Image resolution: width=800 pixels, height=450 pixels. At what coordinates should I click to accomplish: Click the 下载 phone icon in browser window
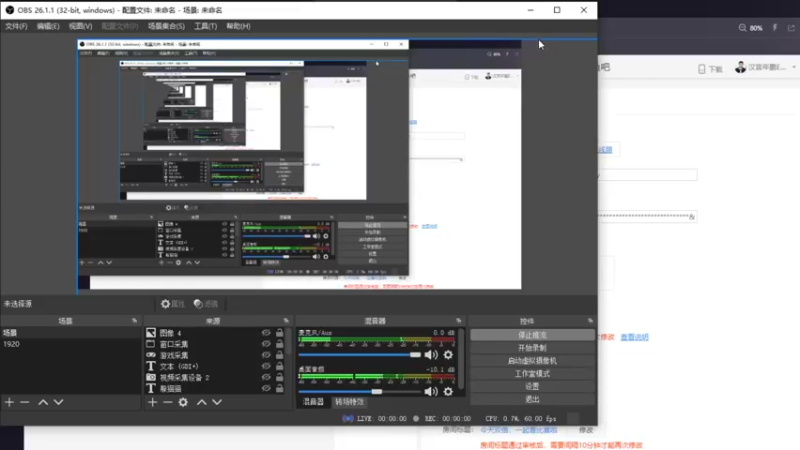point(702,69)
